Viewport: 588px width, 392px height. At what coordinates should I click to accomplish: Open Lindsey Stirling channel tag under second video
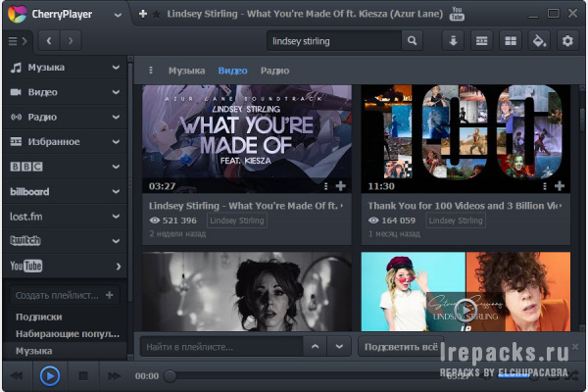pyautogui.click(x=456, y=220)
